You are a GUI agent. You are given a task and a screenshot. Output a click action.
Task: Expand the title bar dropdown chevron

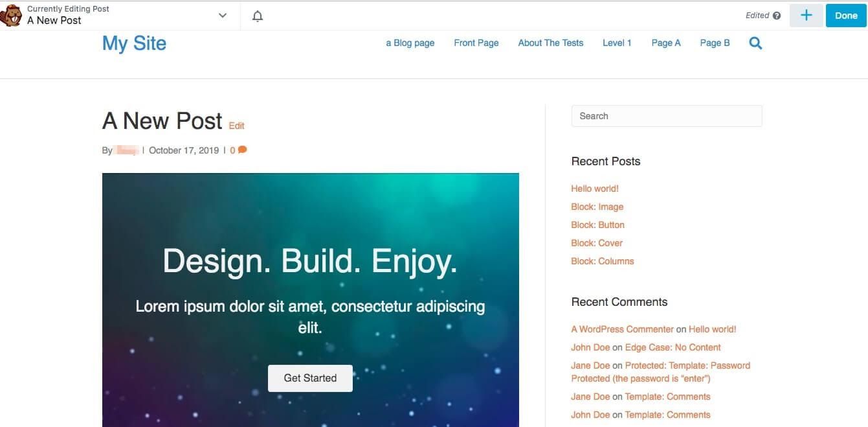(x=223, y=16)
